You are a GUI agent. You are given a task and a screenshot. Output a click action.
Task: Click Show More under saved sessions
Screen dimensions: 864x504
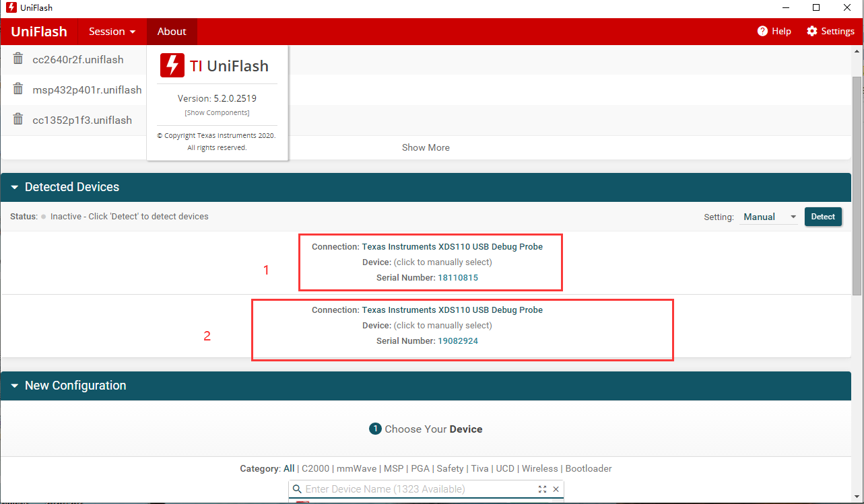[x=426, y=147]
